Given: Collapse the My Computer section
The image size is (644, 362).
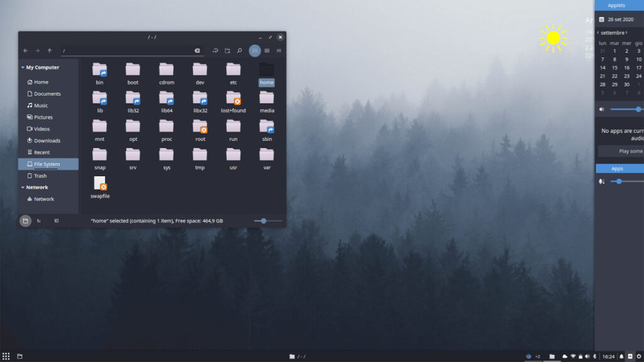Looking at the screenshot, I should (23, 67).
